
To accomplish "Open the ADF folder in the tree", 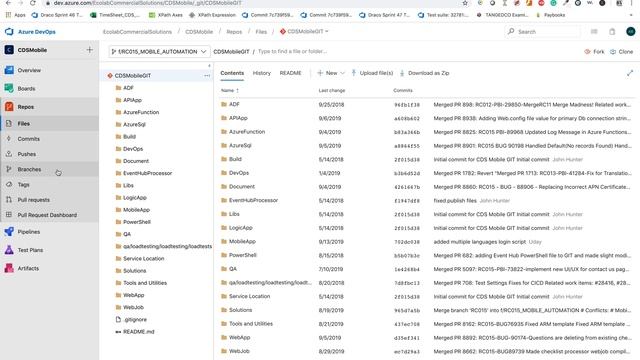I will [128, 88].
